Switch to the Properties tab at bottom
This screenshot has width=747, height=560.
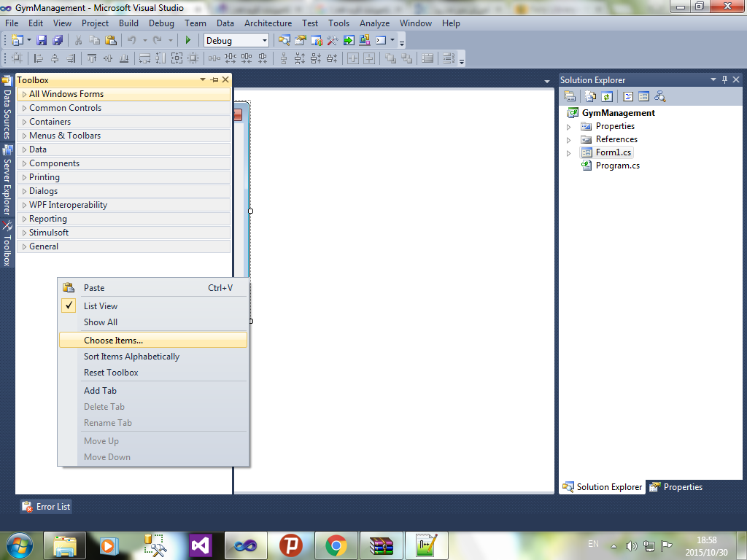676,486
